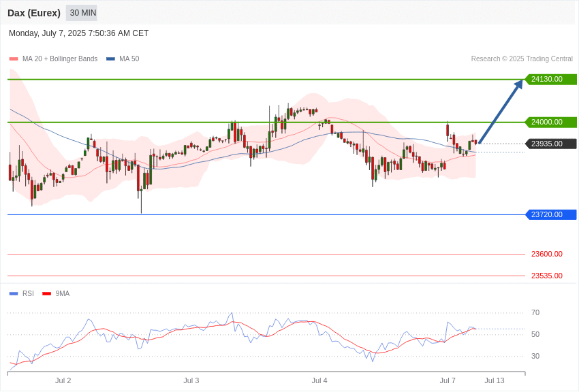Click the 23535.00 red support label

547,276
